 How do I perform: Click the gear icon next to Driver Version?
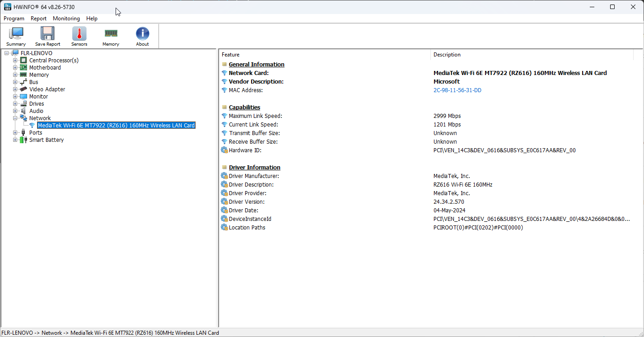[224, 202]
